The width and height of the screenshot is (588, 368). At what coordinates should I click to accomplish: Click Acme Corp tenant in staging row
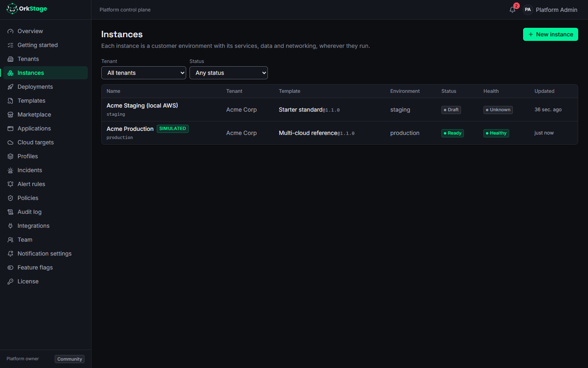click(241, 110)
